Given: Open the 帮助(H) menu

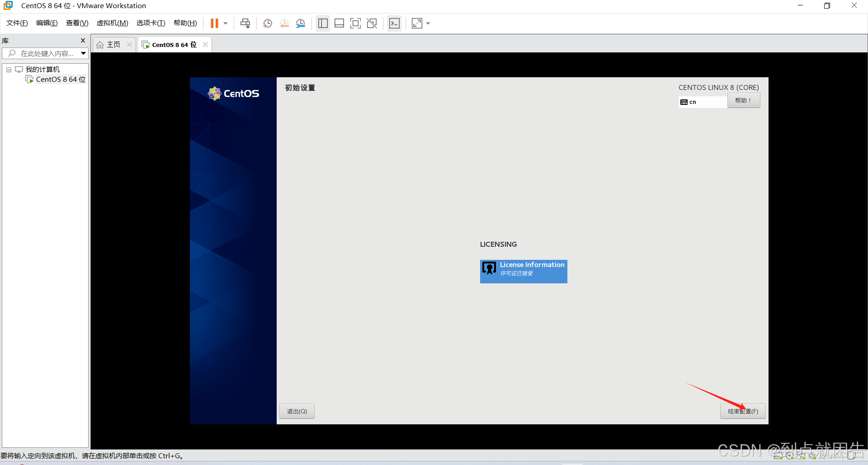Looking at the screenshot, I should (x=185, y=23).
